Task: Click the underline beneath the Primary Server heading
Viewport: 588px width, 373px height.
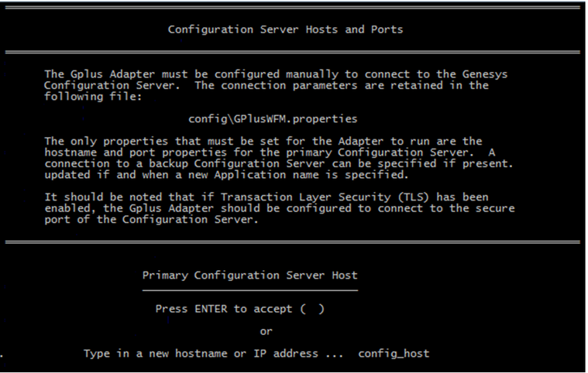Action: coord(249,290)
